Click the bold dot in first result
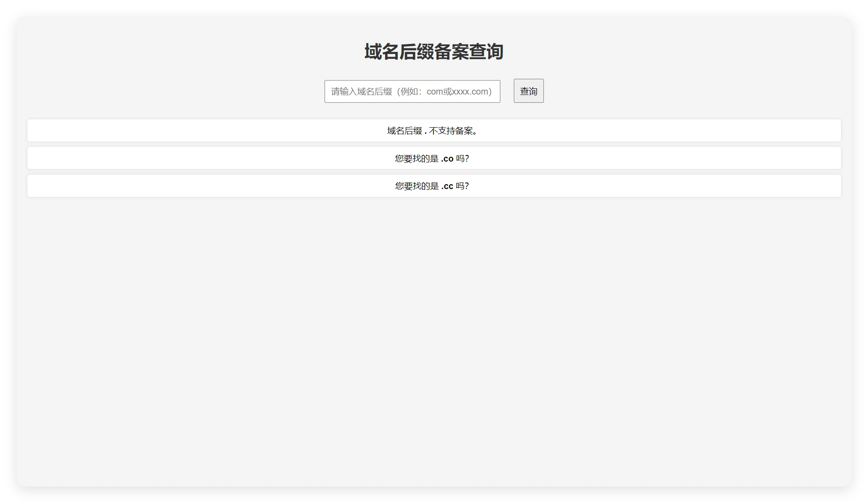868x503 pixels. [426, 132]
